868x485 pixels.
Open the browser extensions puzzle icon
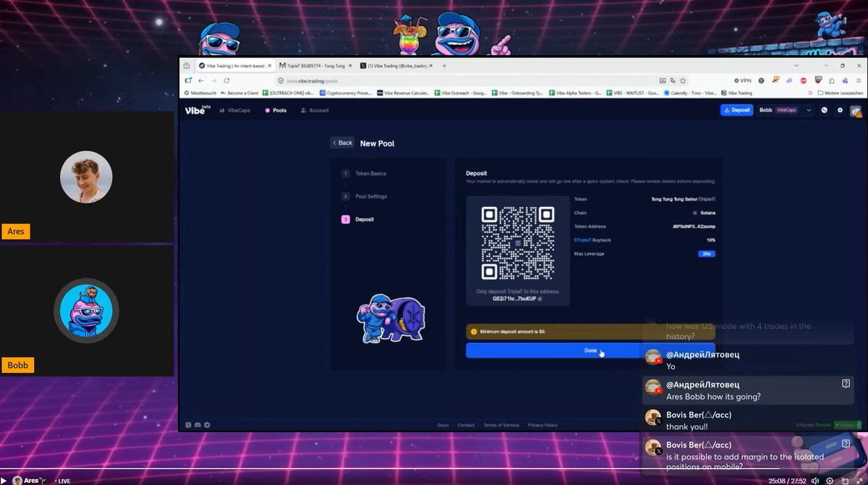coord(832,80)
